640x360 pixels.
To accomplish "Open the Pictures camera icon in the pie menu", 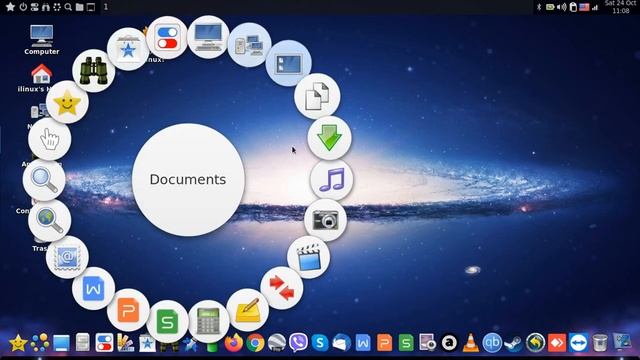I will (x=325, y=220).
